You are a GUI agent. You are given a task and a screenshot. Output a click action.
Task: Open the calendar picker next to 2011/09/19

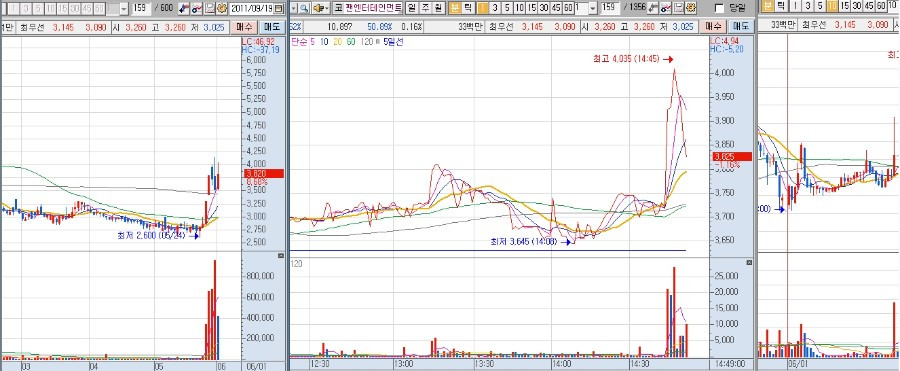pyautogui.click(x=278, y=9)
